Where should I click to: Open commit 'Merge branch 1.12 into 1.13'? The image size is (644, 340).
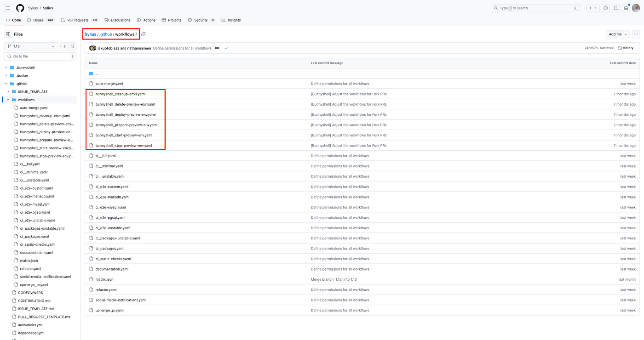333,279
